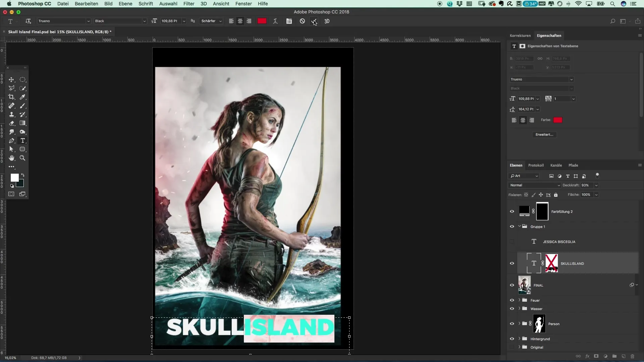The image size is (644, 362).
Task: Open the edit toolbar ellipsis menu
Action: click(x=11, y=167)
